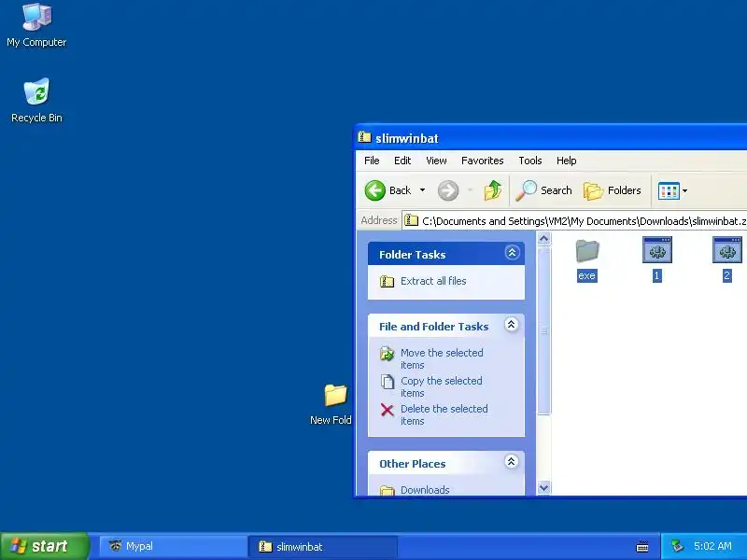Click Extract all files link

tap(433, 281)
